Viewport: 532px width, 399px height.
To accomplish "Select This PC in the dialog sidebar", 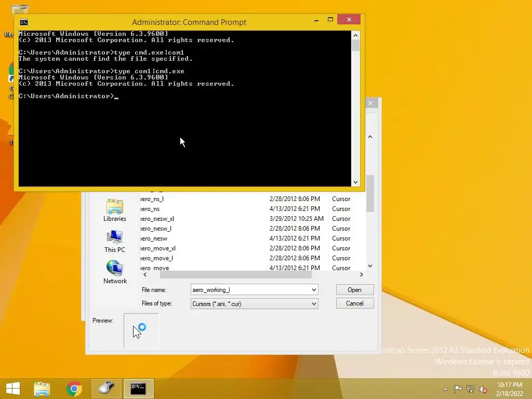I will click(x=115, y=241).
